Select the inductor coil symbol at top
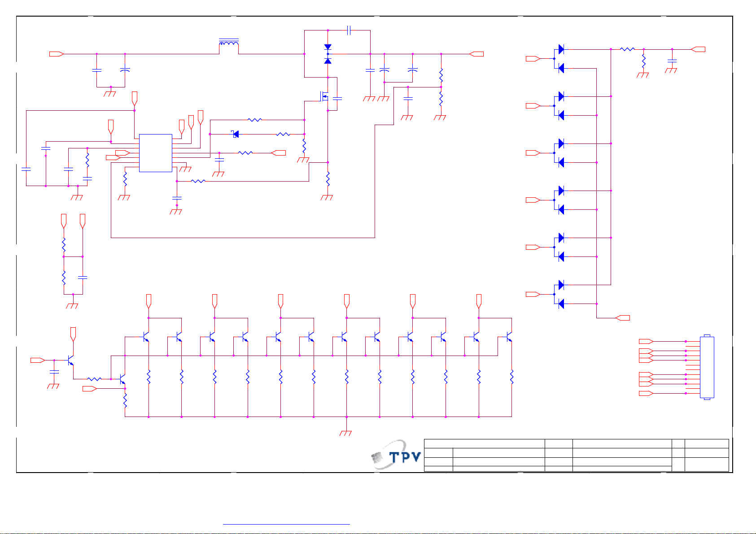Viewport: 756px width, 534px height. 229,42
